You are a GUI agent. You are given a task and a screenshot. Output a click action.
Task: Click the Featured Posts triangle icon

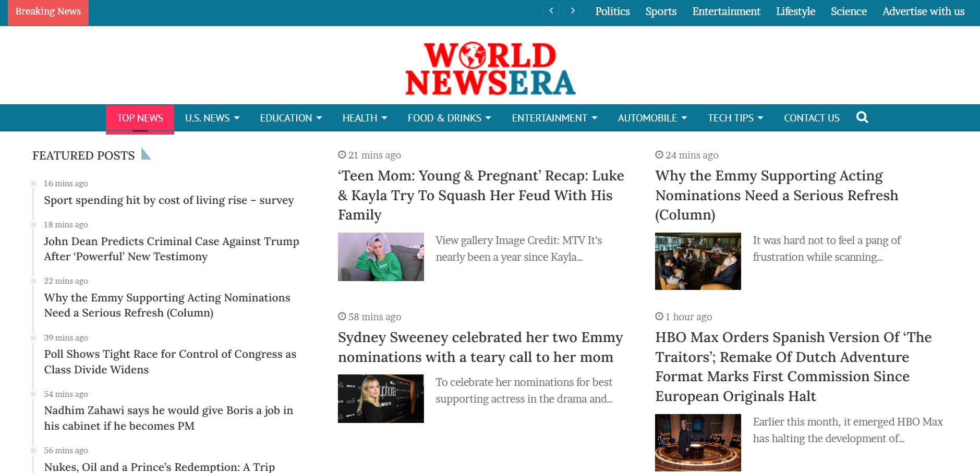146,154
